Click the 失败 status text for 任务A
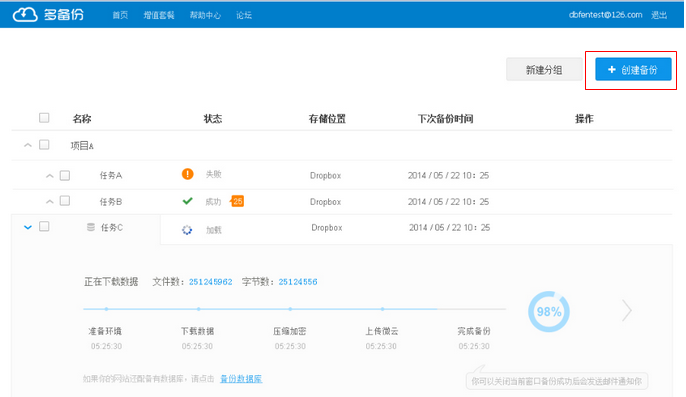The image size is (686, 397). tap(214, 174)
